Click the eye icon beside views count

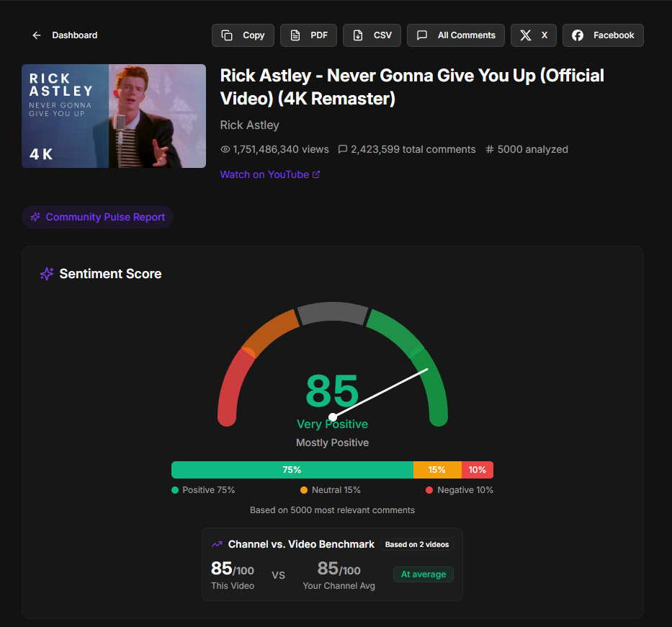pyautogui.click(x=225, y=149)
